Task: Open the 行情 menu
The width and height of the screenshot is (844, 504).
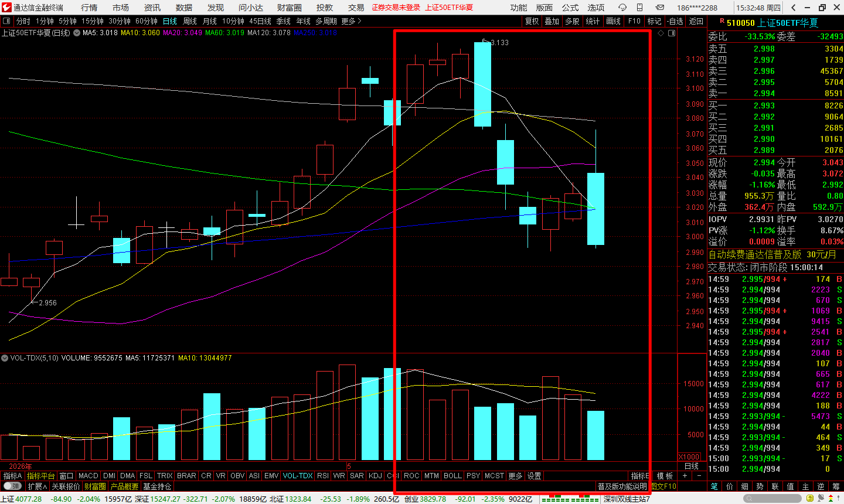Action: [89, 8]
